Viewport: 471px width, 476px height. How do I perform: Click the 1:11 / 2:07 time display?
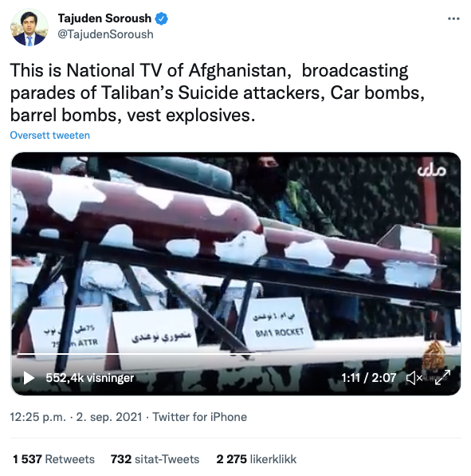click(x=369, y=378)
